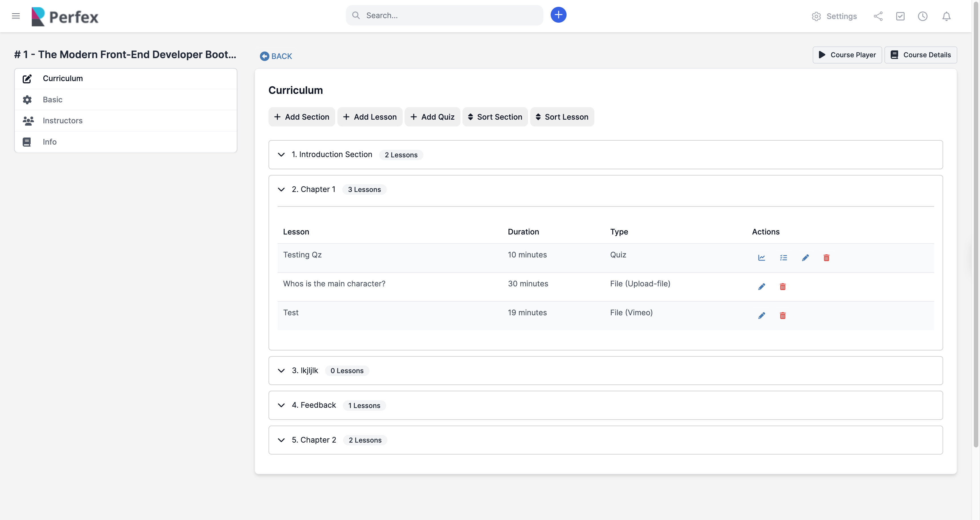980x520 pixels.
Task: Switch to the Instructors tab
Action: (62, 121)
